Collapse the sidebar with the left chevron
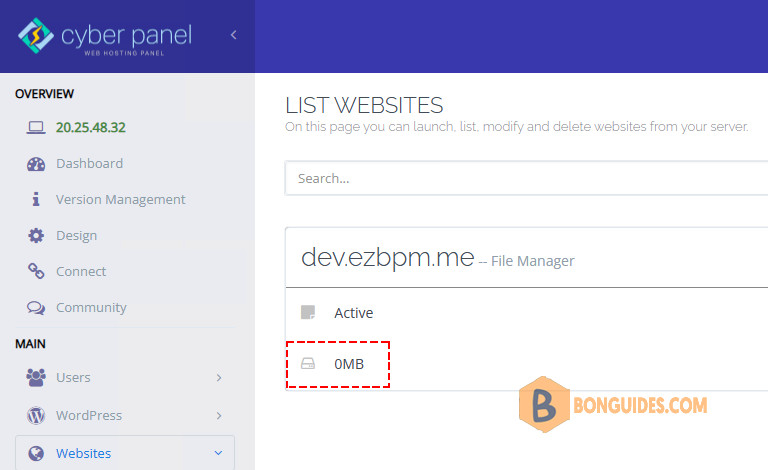Image resolution: width=768 pixels, height=470 pixels. point(234,35)
